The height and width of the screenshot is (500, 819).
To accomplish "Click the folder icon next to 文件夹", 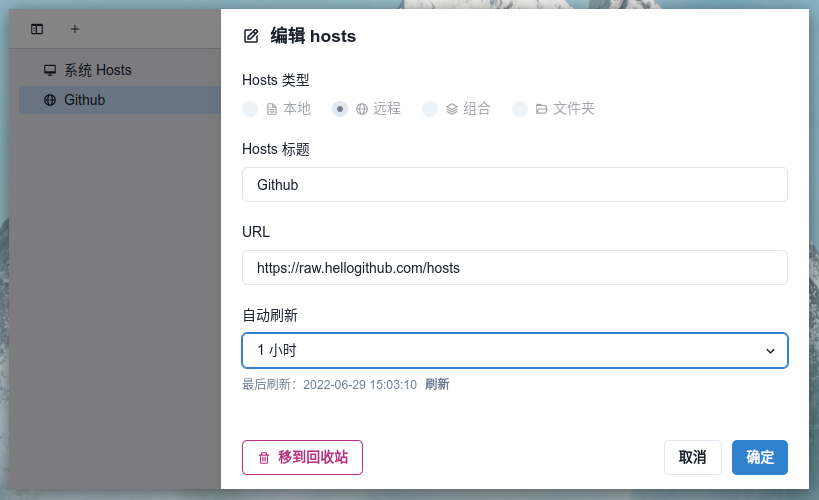I will pyautogui.click(x=542, y=109).
